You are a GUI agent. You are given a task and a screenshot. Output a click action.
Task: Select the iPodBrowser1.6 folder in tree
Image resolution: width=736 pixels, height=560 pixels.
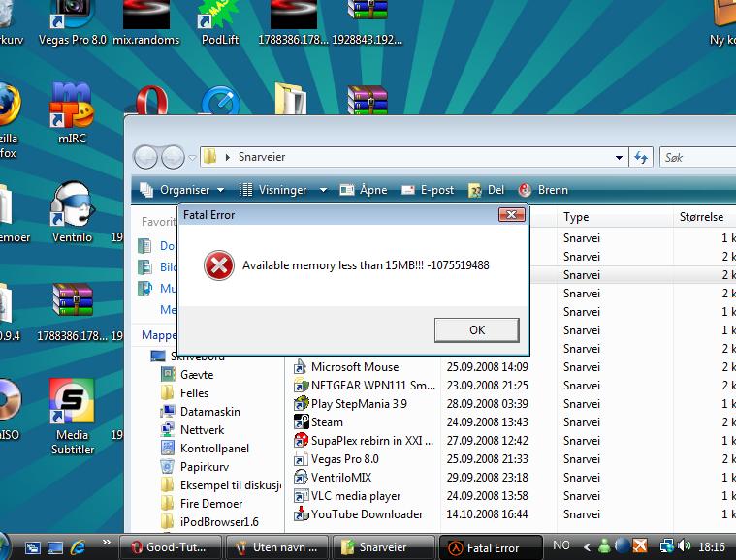209,522
